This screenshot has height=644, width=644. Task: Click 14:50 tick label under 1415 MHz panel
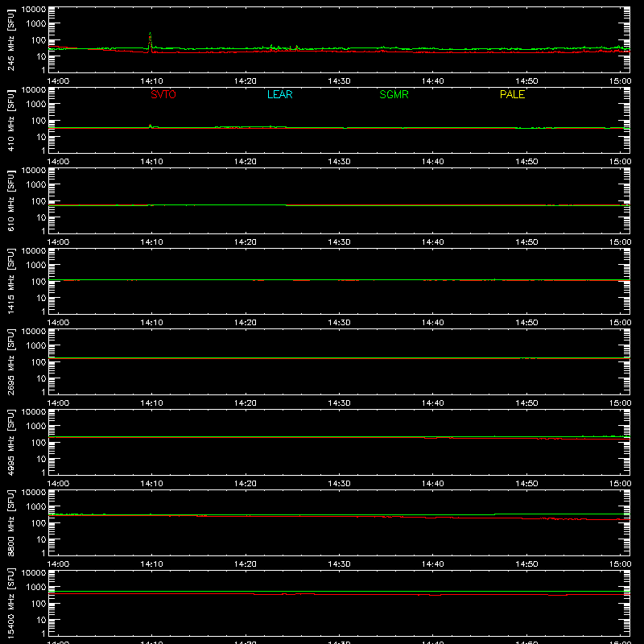pyautogui.click(x=526, y=323)
